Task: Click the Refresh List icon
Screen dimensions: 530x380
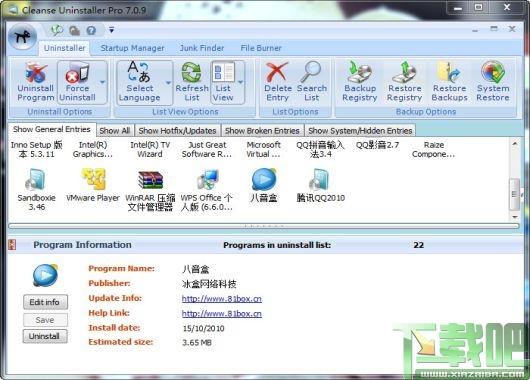Action: tap(192, 72)
